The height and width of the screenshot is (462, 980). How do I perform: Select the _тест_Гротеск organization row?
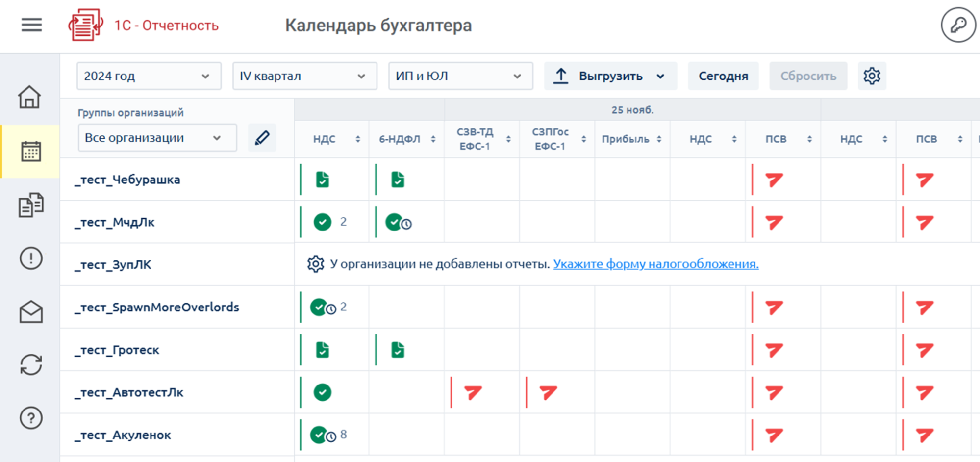pos(177,350)
